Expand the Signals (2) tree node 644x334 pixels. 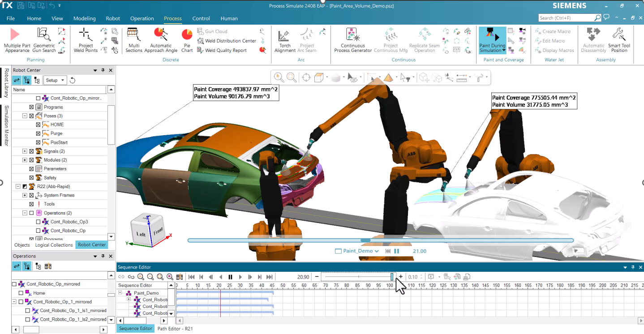[25, 151]
